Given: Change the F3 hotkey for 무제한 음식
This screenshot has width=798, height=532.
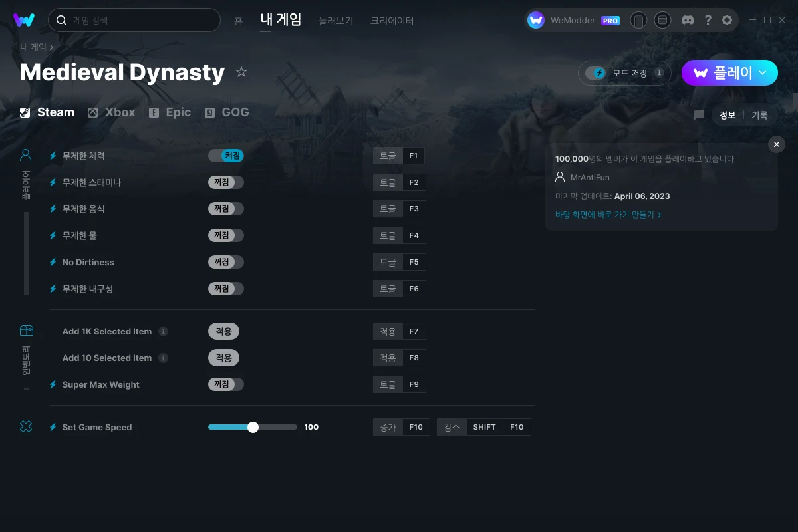Looking at the screenshot, I should (399, 209).
